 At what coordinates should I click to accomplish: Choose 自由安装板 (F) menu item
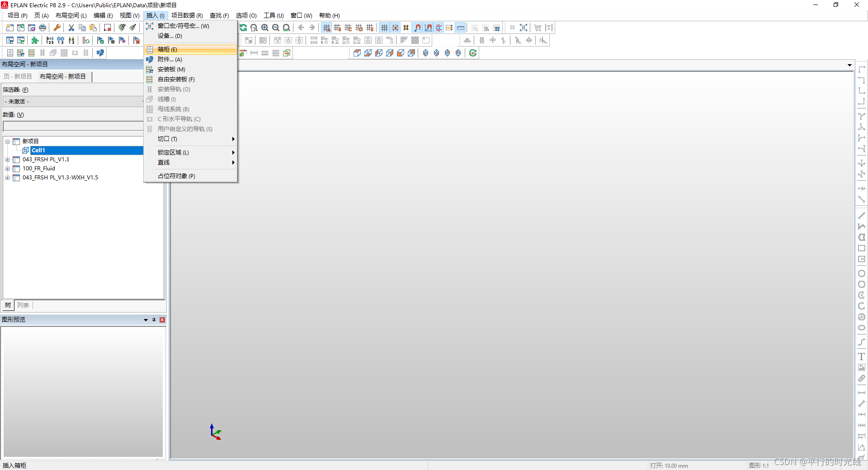[x=191, y=79]
